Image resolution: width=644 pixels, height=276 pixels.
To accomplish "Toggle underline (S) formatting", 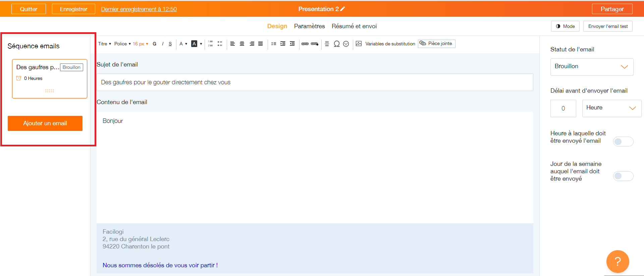I will pos(170,44).
